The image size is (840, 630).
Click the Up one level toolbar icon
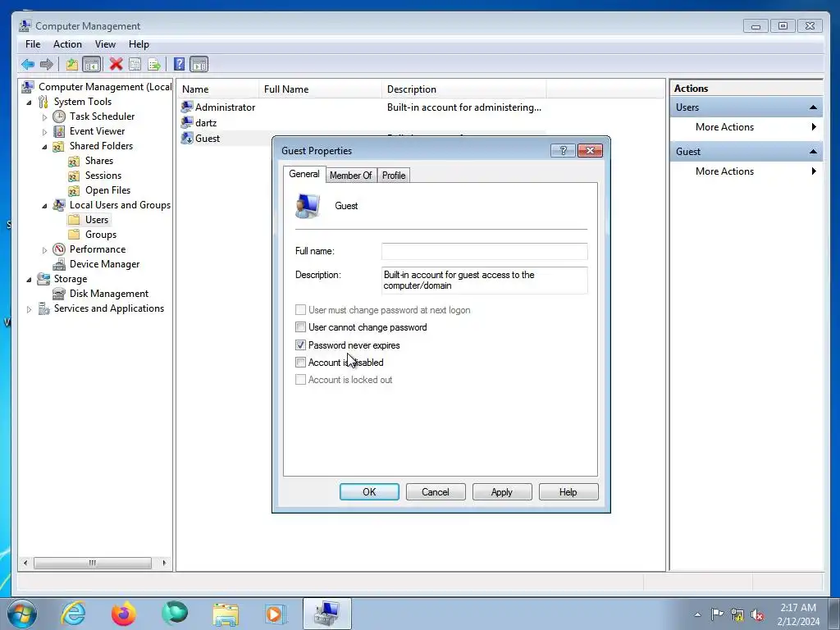(72, 65)
